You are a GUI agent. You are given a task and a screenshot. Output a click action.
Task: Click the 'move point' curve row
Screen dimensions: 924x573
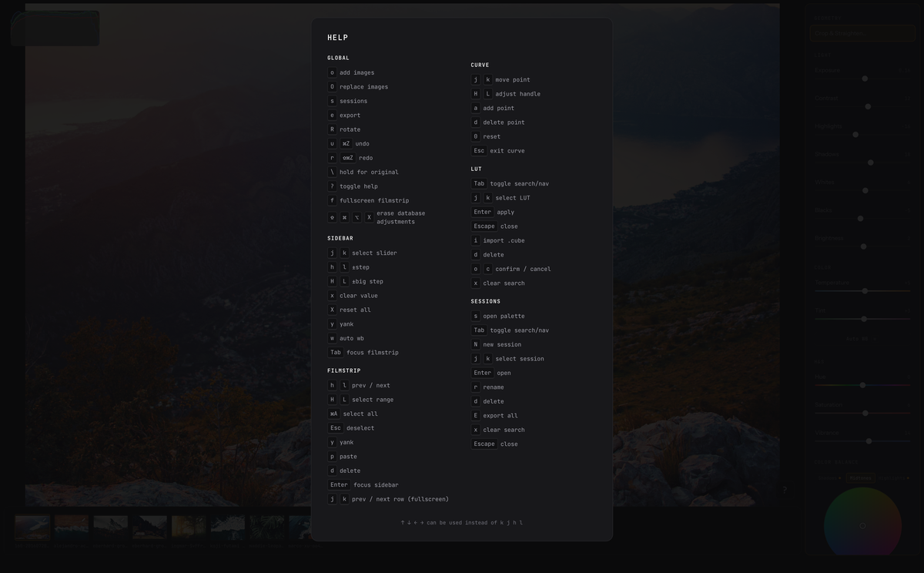point(500,79)
